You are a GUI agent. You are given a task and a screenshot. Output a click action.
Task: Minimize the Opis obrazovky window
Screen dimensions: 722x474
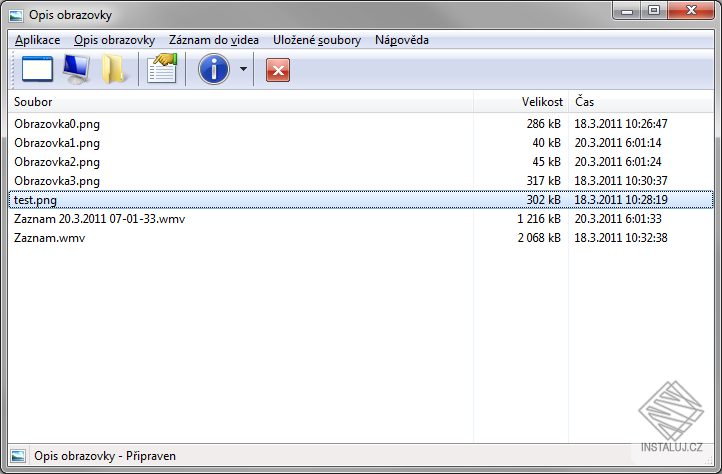(x=627, y=11)
